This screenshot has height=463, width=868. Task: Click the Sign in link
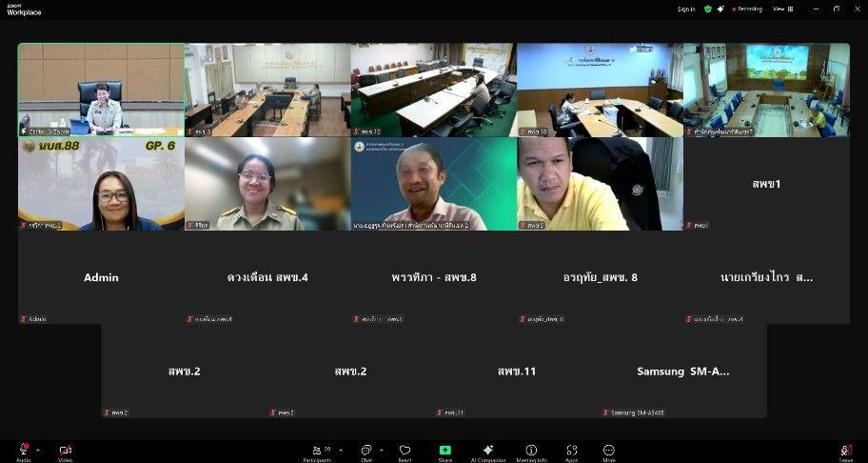[x=685, y=9]
